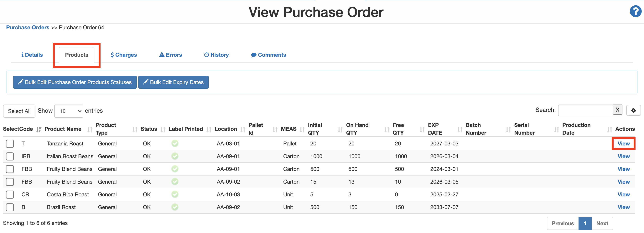Image resolution: width=644 pixels, height=233 pixels.
Task: Sort table by Code column arrows
Action: 39,129
